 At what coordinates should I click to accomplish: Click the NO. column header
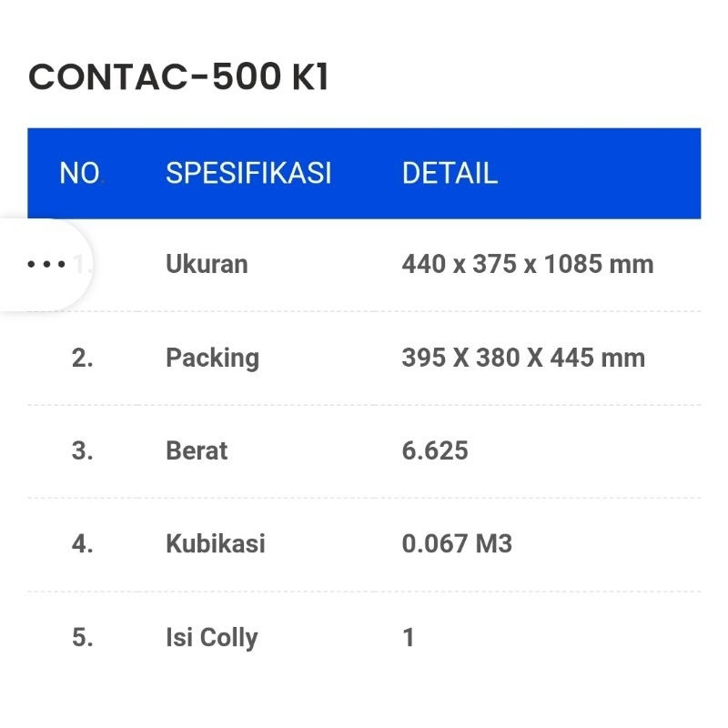(x=81, y=173)
